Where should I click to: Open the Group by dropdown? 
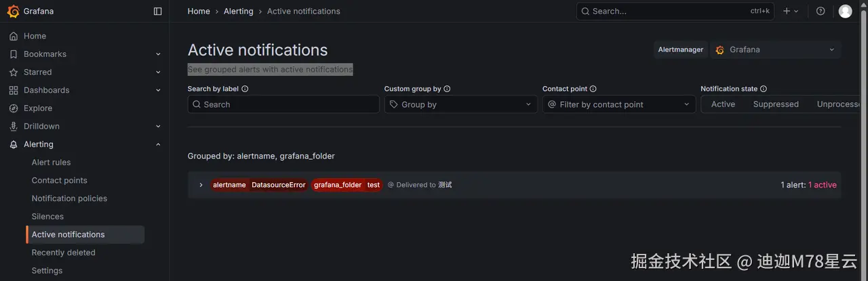click(461, 104)
